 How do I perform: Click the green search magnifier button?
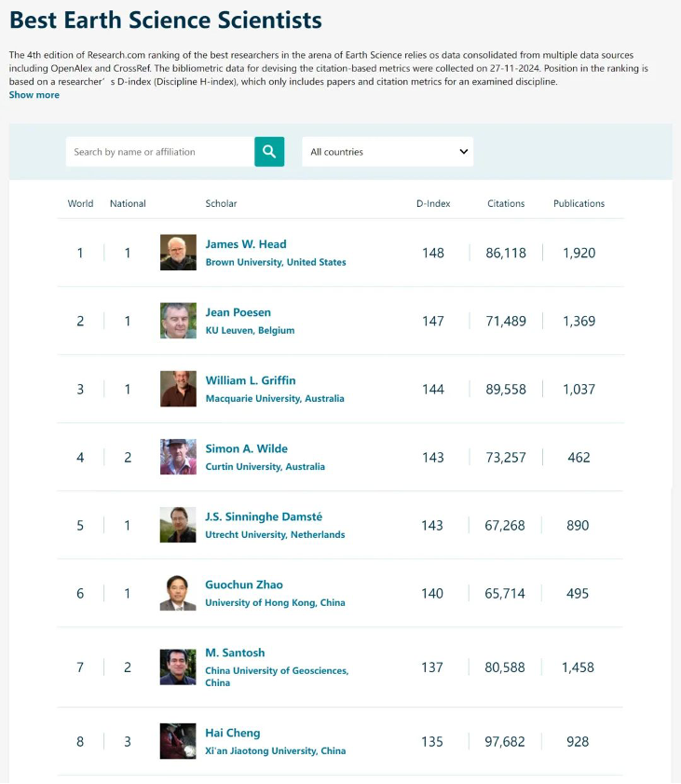click(x=269, y=152)
